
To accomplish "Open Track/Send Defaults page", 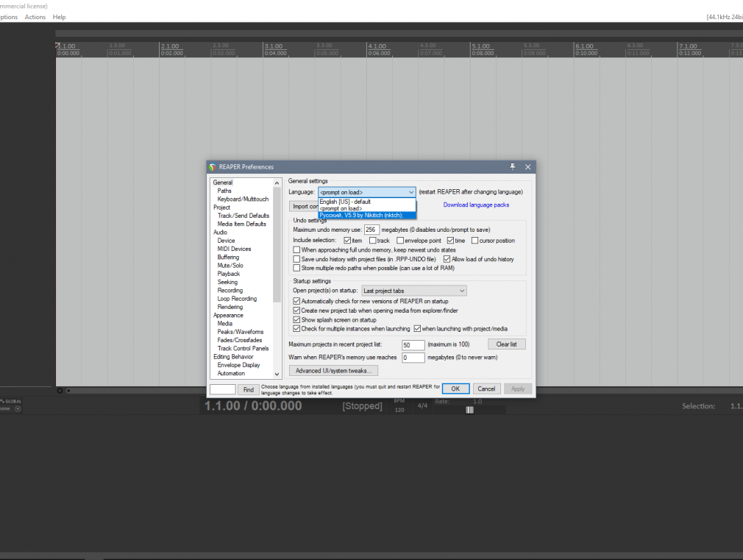I will tap(243, 216).
